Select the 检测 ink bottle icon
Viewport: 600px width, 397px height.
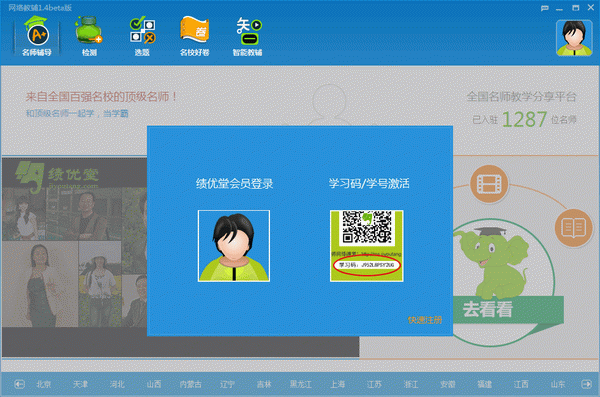tap(89, 37)
